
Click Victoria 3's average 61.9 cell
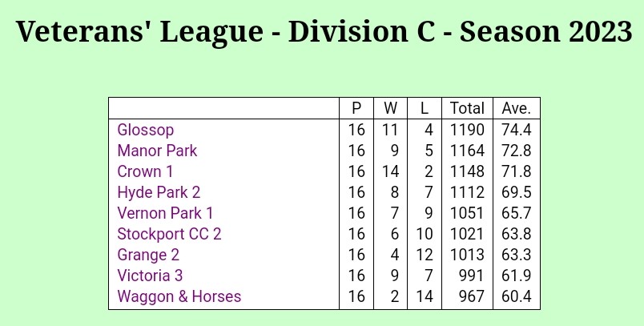click(517, 276)
